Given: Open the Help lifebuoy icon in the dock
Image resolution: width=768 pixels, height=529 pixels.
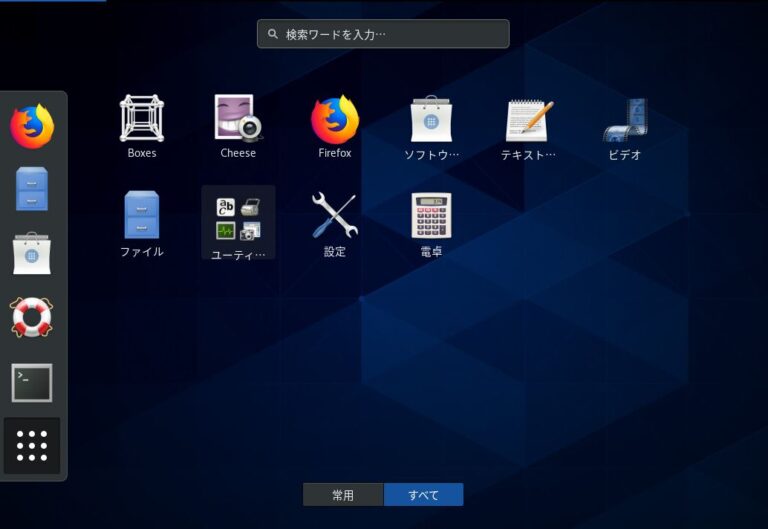Looking at the screenshot, I should pos(32,317).
